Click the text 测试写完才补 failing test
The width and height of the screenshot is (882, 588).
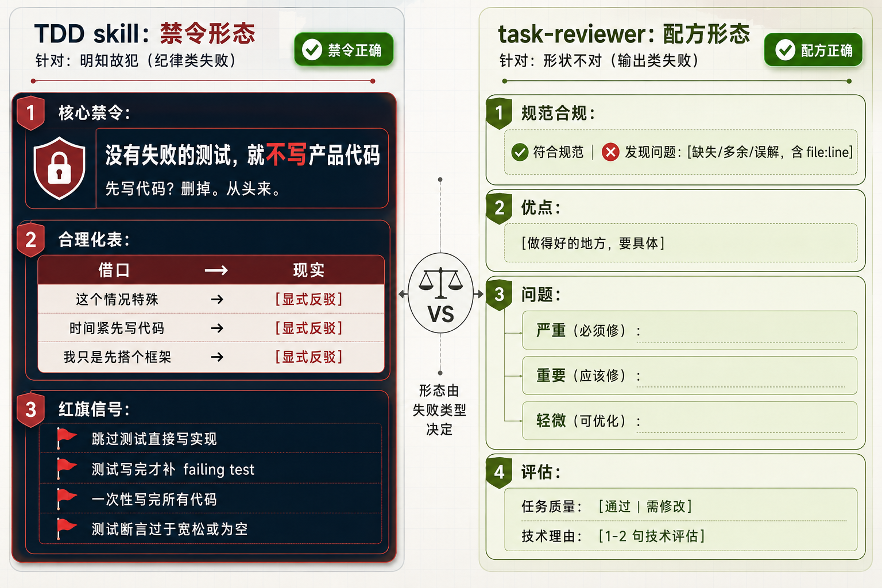(173, 469)
